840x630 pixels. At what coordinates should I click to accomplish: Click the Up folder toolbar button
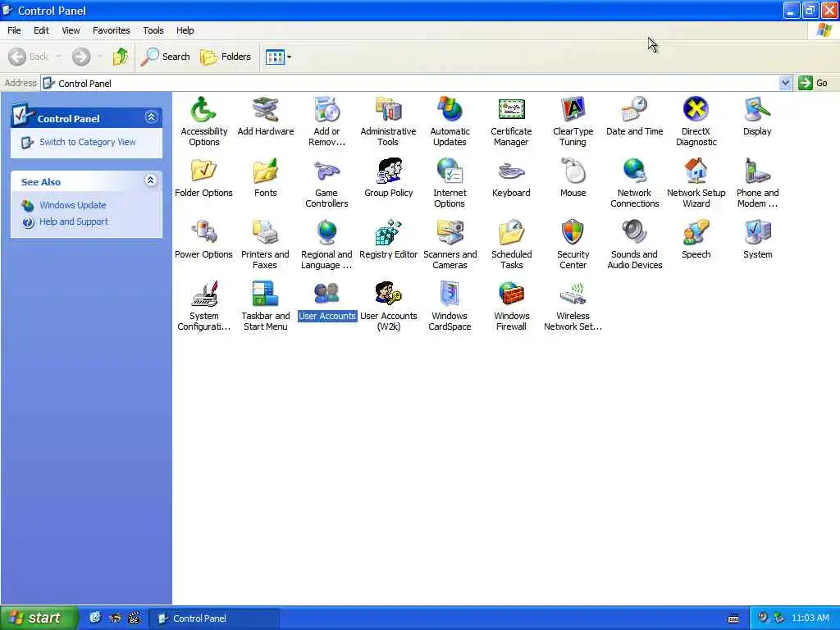tap(121, 57)
